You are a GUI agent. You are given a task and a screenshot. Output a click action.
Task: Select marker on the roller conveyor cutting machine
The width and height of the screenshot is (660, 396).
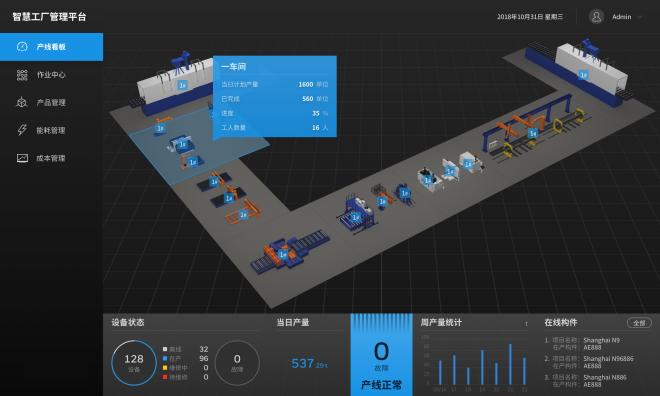(283, 254)
